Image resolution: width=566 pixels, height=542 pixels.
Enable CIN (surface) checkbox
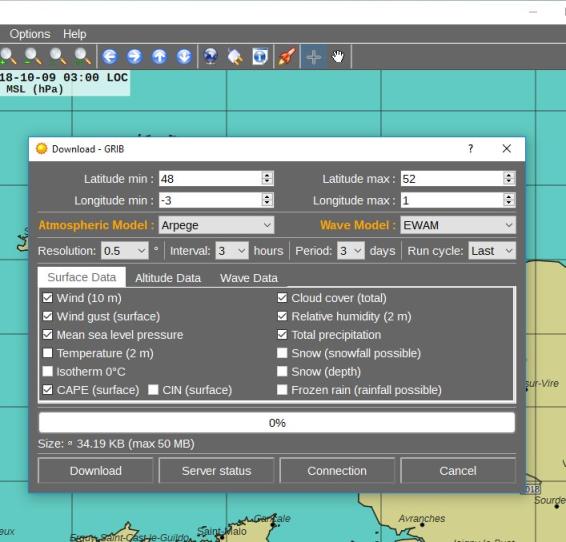click(153, 390)
